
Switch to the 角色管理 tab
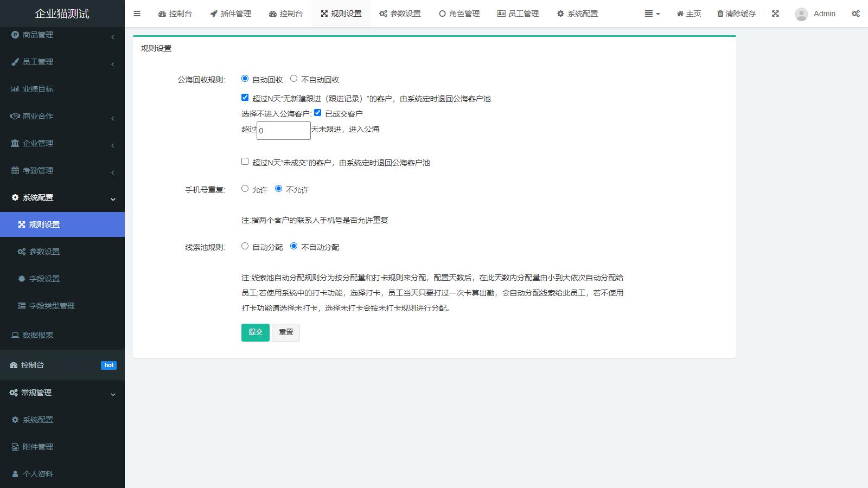pos(459,14)
